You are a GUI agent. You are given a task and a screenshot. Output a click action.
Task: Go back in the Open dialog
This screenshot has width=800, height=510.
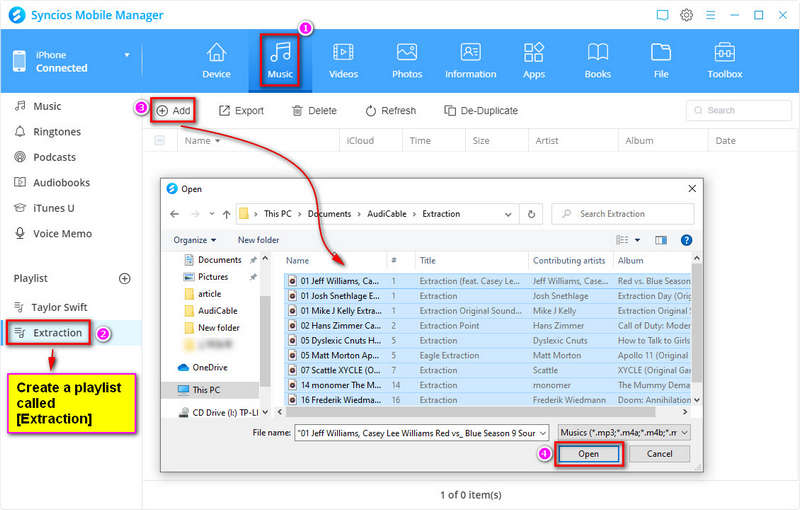pyautogui.click(x=174, y=214)
